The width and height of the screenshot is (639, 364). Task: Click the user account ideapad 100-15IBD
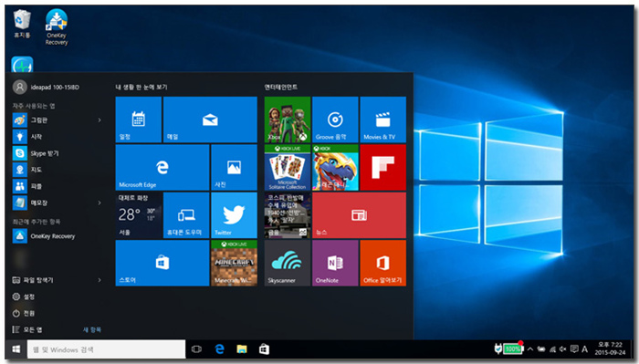pos(46,88)
